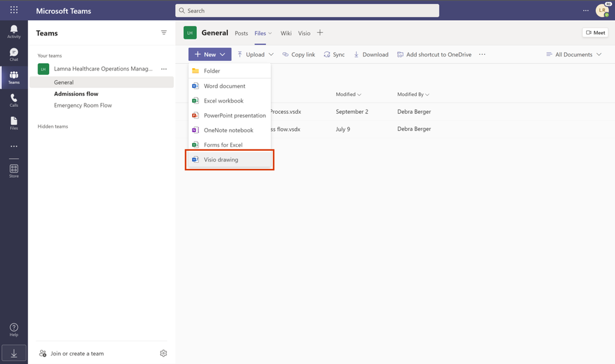The width and height of the screenshot is (615, 364).
Task: Click the filter icon in the Teams panel
Action: coord(163,32)
